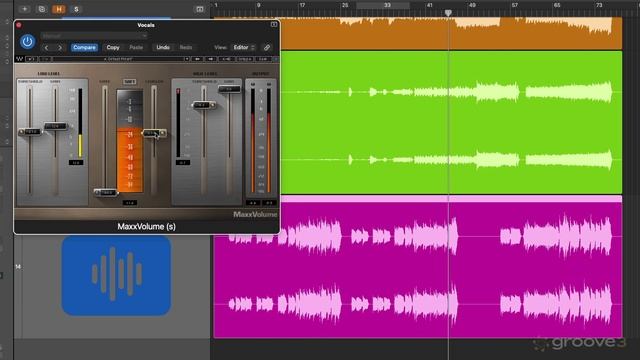Click the Low Level meter value readout
This screenshot has height=360, width=640.
coord(76,162)
